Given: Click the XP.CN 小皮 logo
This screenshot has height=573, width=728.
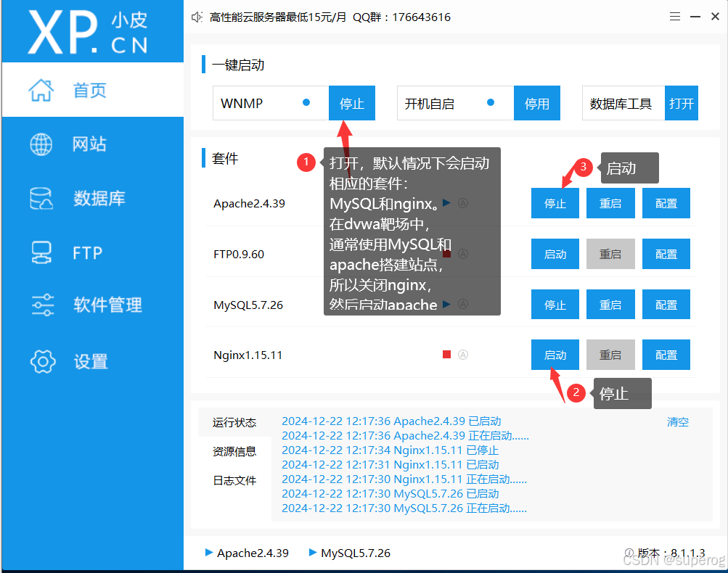Looking at the screenshot, I should click(89, 31).
